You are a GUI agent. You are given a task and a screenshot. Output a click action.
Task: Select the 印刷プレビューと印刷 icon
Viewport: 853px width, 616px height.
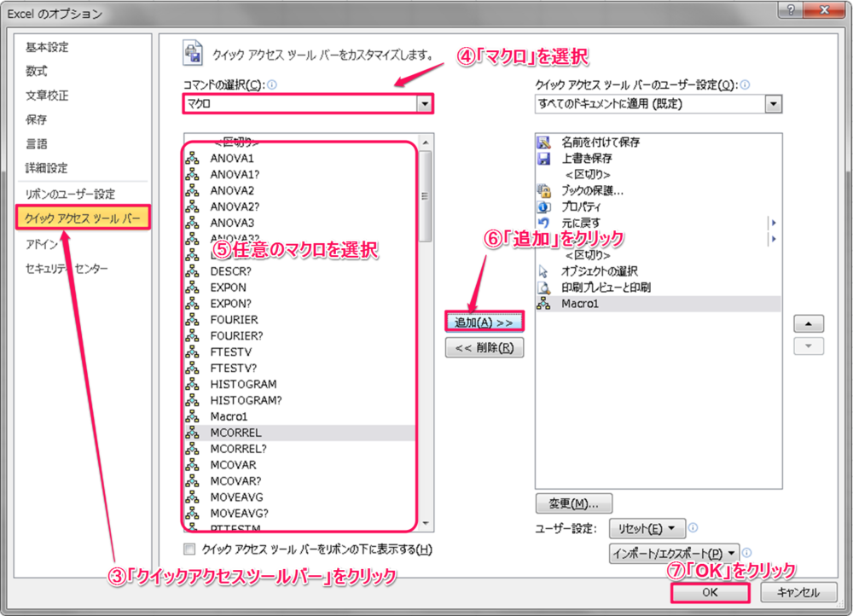pyautogui.click(x=543, y=288)
